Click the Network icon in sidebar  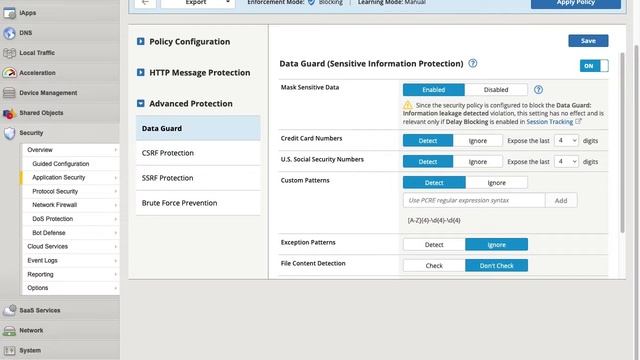pyautogui.click(x=9, y=331)
